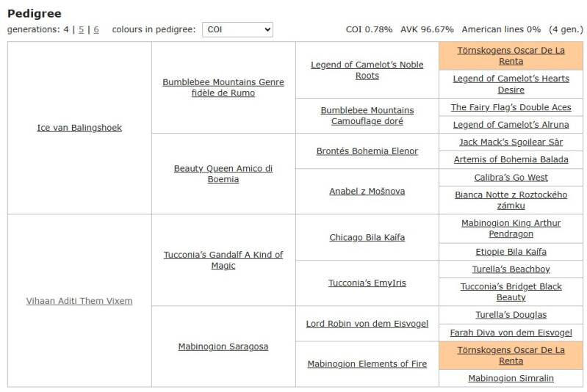The image size is (587, 392).
Task: View Tucconia's Gandalf A Kind of Magic
Action: [223, 260]
